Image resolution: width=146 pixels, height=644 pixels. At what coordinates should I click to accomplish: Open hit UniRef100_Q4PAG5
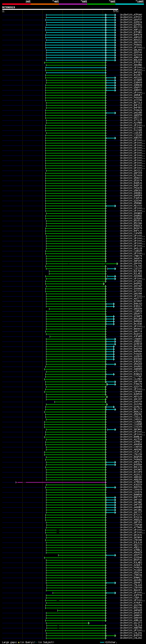click(x=131, y=610)
